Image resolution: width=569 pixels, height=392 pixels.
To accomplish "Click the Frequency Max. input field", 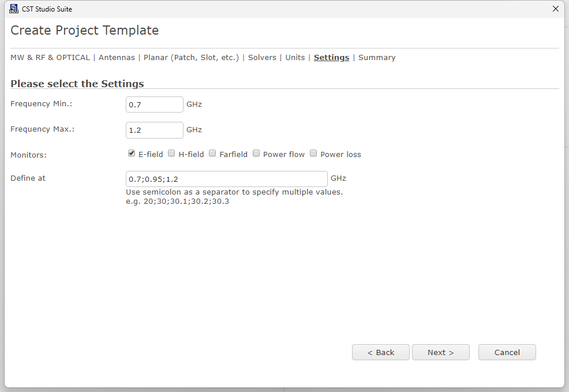I will pyautogui.click(x=155, y=130).
